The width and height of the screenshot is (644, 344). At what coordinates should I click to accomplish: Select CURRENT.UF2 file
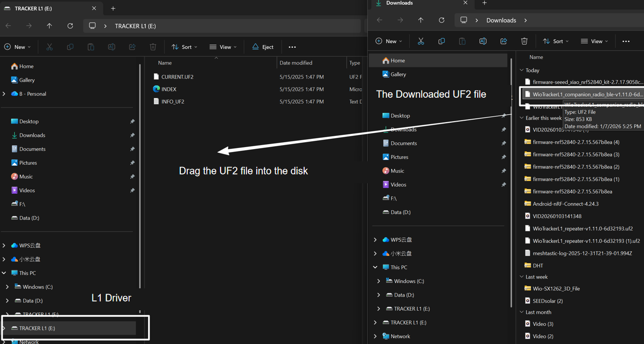pos(177,77)
